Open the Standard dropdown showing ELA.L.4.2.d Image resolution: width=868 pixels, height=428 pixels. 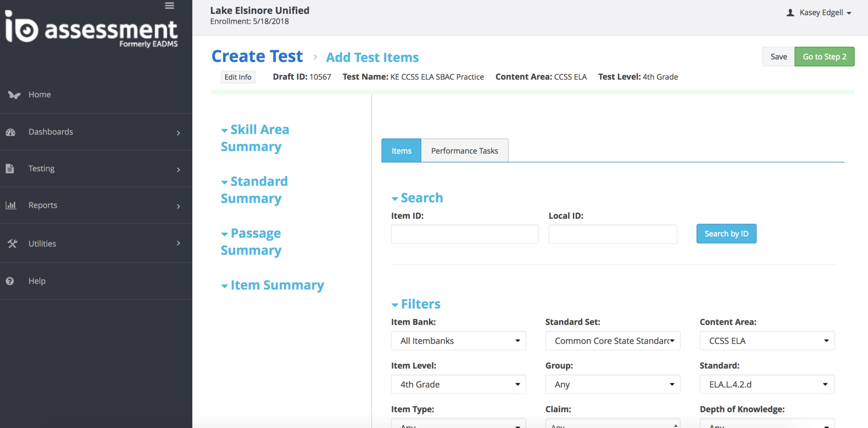[x=767, y=384]
